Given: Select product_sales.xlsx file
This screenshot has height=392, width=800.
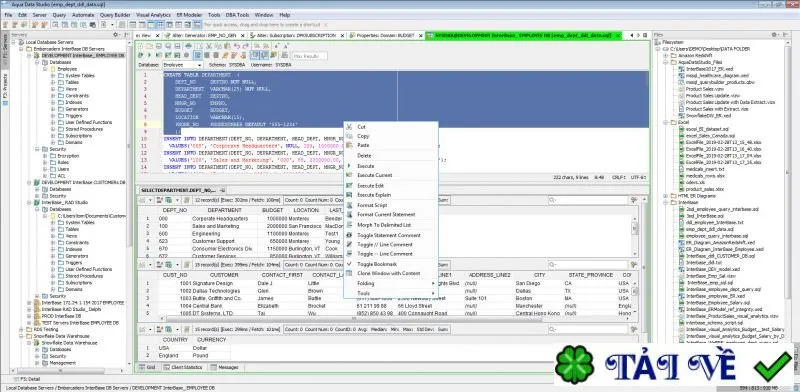Looking at the screenshot, I should point(701,189).
